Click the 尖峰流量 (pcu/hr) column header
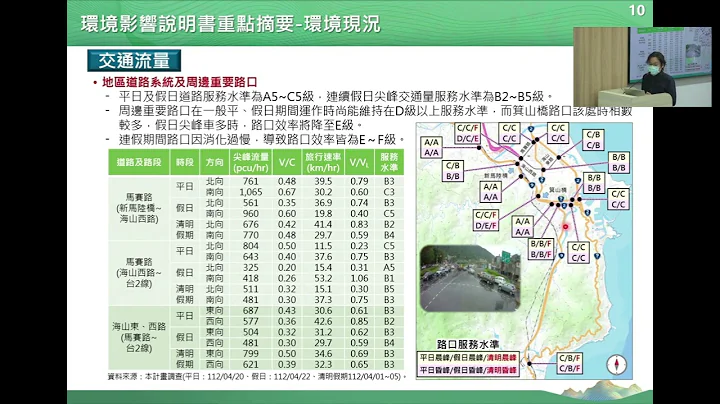Screen dimensions: 720x404 (x=251, y=162)
